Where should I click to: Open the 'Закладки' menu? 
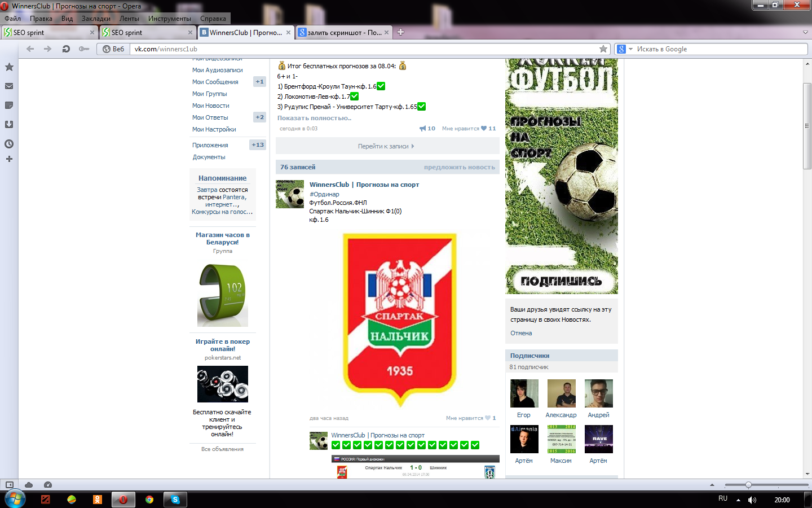tap(96, 19)
